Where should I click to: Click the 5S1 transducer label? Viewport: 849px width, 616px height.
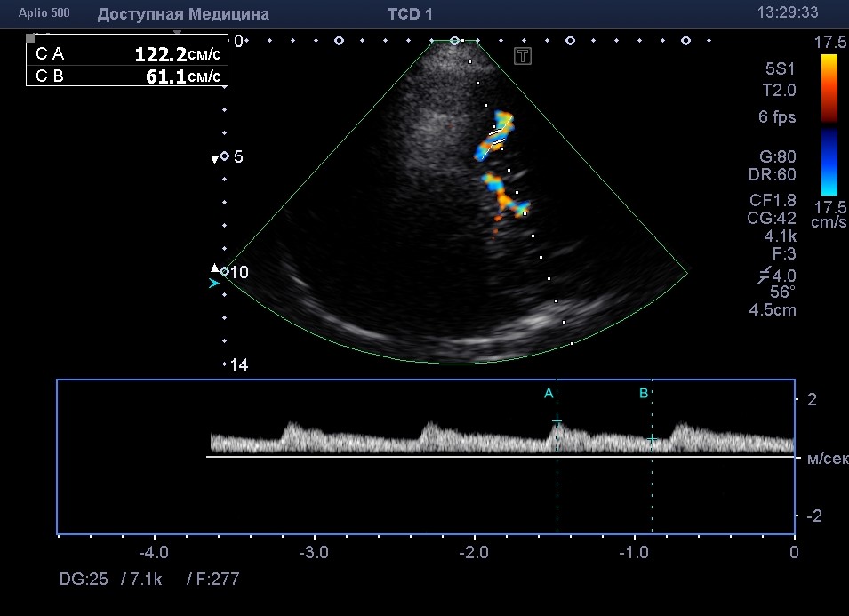point(780,68)
